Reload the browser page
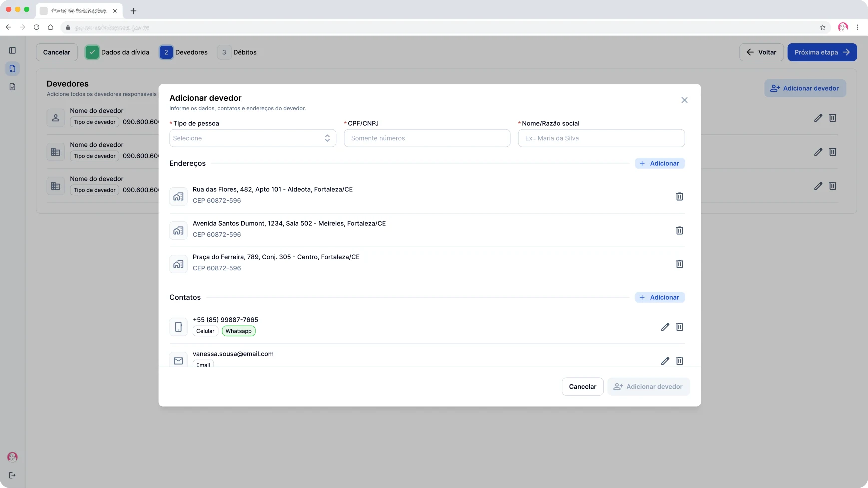This screenshot has height=488, width=868. [x=36, y=27]
